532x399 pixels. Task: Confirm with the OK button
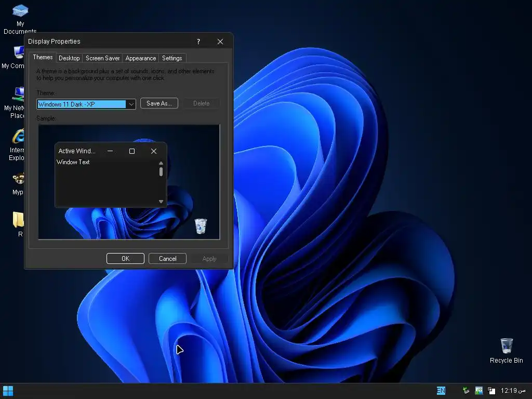coord(126,259)
